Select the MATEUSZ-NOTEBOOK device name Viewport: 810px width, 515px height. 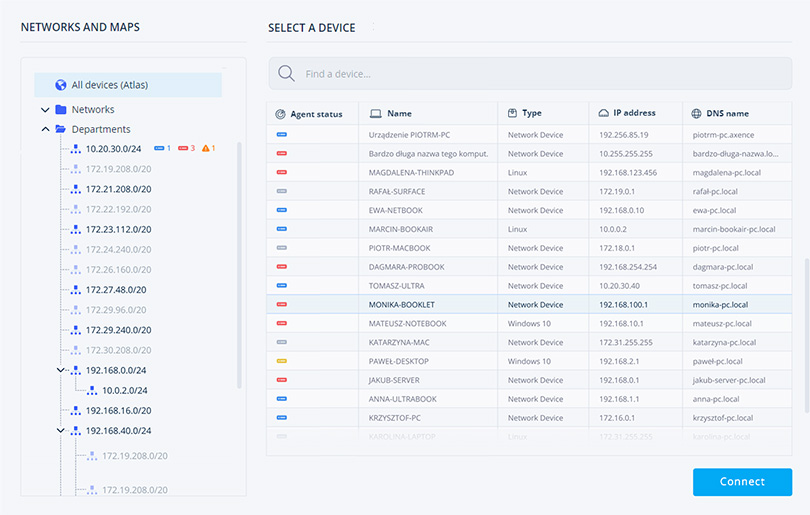407,323
